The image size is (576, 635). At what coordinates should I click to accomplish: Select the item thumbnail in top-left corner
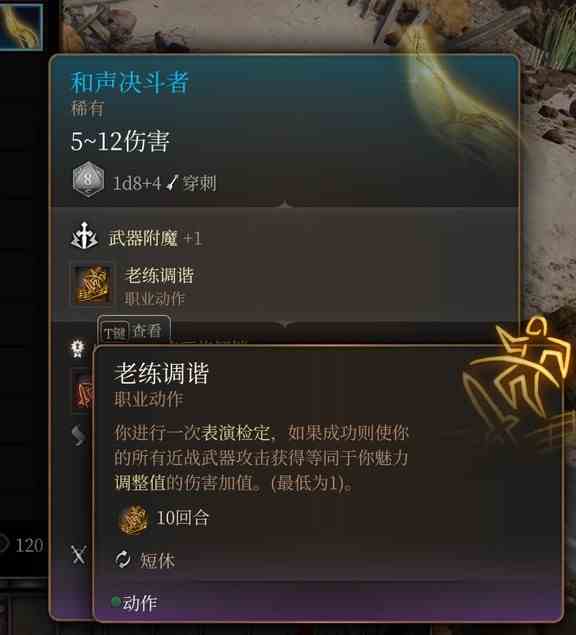click(x=21, y=25)
